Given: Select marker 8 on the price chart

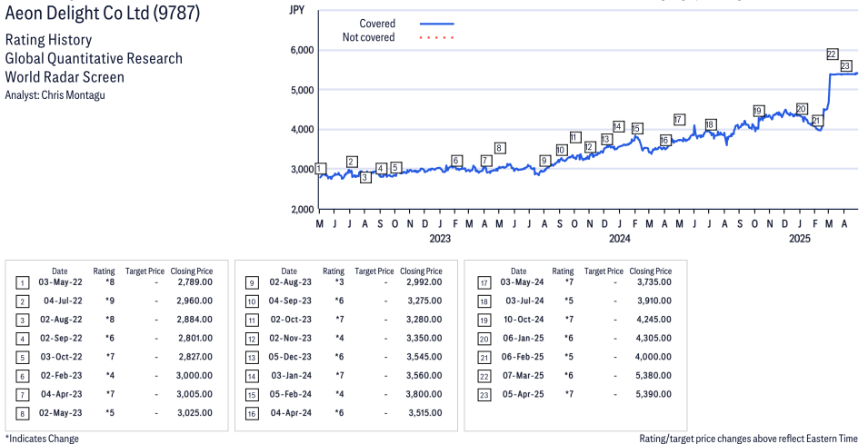Looking at the screenshot, I should 499,148.
